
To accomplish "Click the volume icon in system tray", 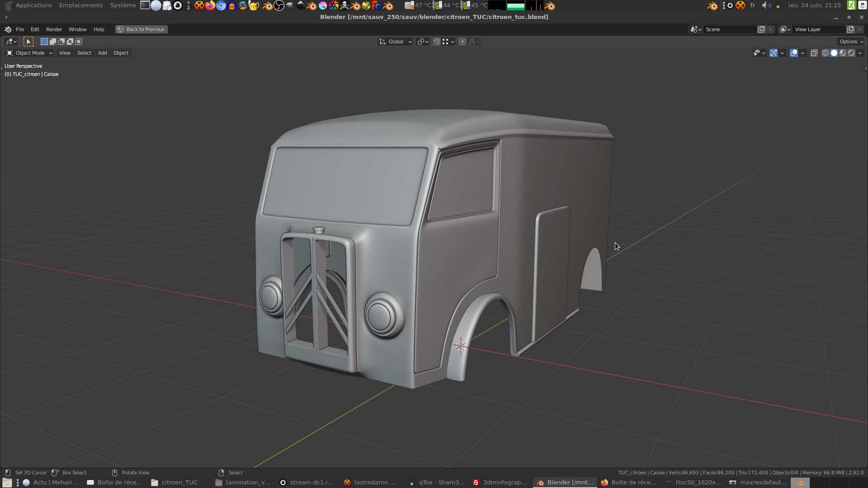I will (766, 5).
